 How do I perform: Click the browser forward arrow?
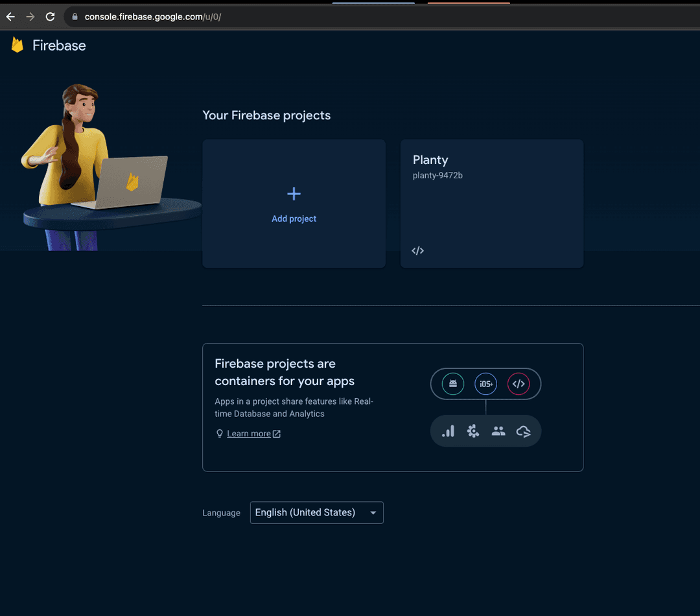[30, 17]
